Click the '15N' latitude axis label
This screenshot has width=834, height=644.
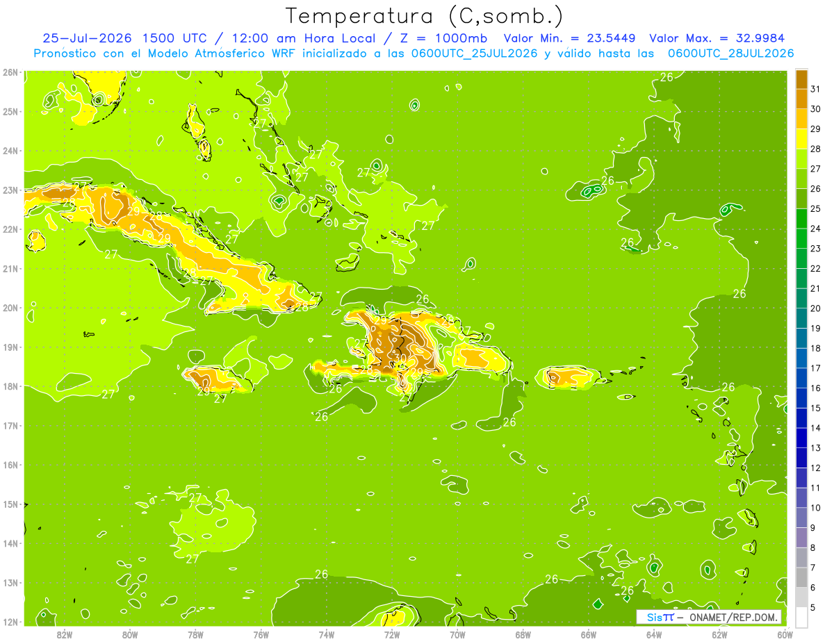coord(10,504)
